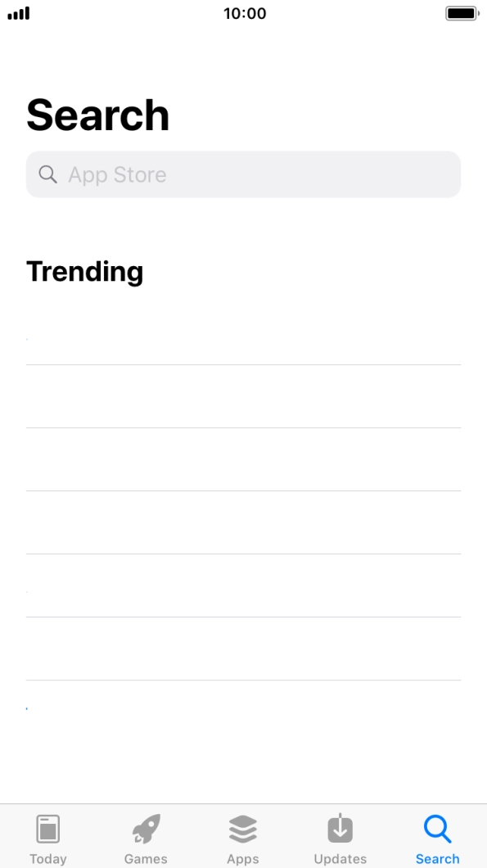This screenshot has width=487, height=868.
Task: Tap the third trending row
Action: pyautogui.click(x=243, y=459)
